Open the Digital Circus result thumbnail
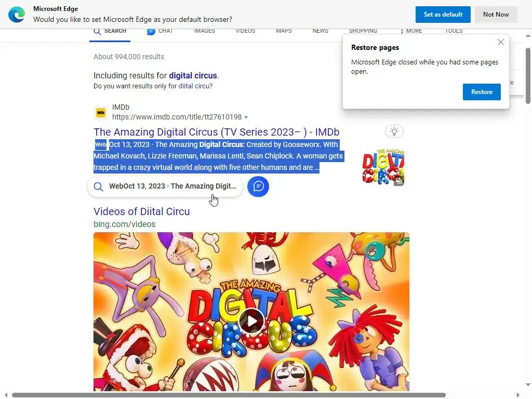 (383, 167)
